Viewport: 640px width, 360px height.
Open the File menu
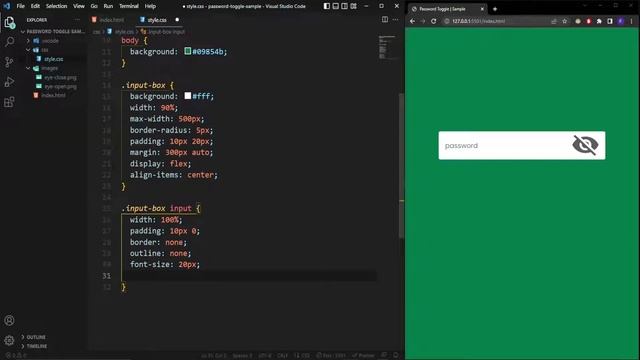pyautogui.click(x=20, y=6)
